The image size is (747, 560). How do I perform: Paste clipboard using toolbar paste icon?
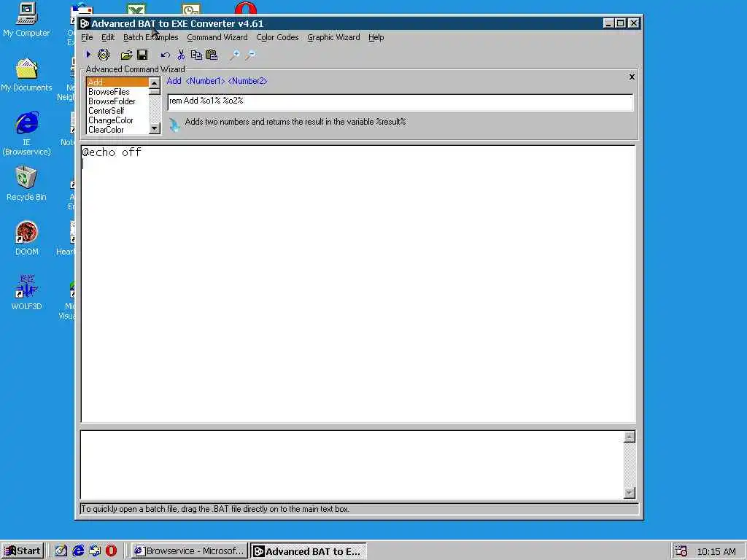(x=212, y=55)
